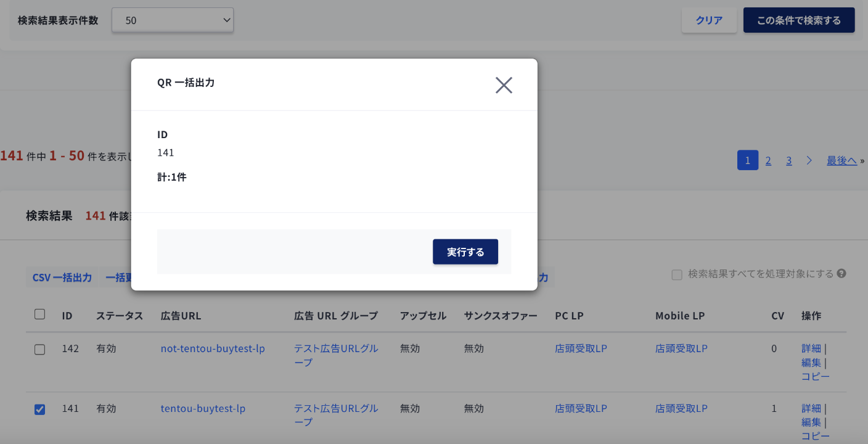Click the アップセル column header
868x444 pixels.
coord(423,316)
